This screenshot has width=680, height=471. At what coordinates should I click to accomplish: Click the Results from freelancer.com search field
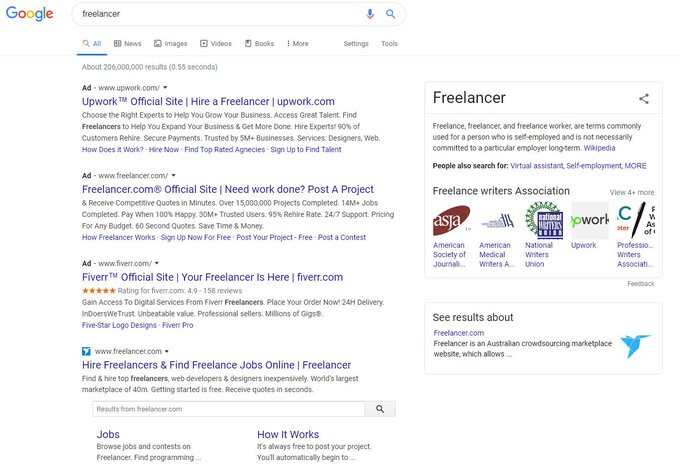pos(229,409)
